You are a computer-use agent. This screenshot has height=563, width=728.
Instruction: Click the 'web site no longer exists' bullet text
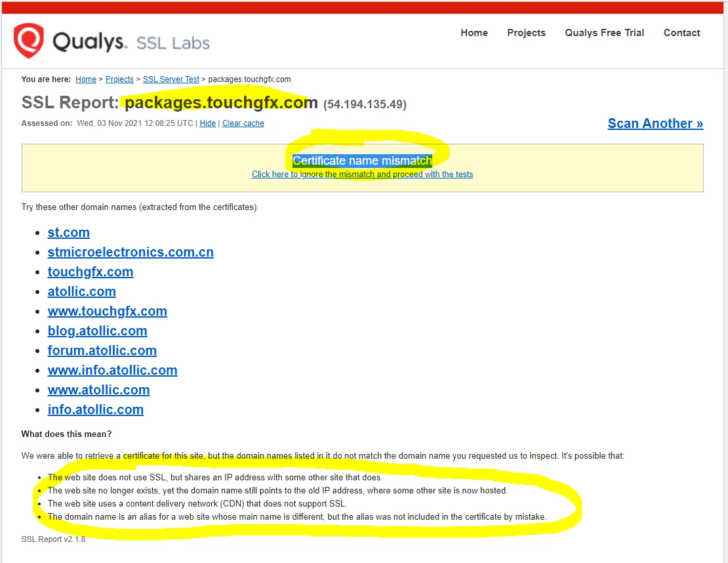(x=277, y=491)
